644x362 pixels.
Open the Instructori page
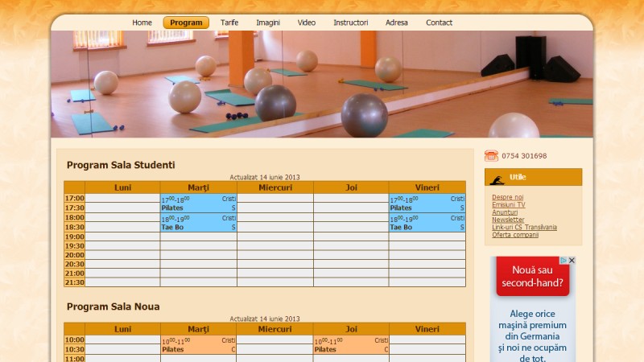click(x=351, y=23)
